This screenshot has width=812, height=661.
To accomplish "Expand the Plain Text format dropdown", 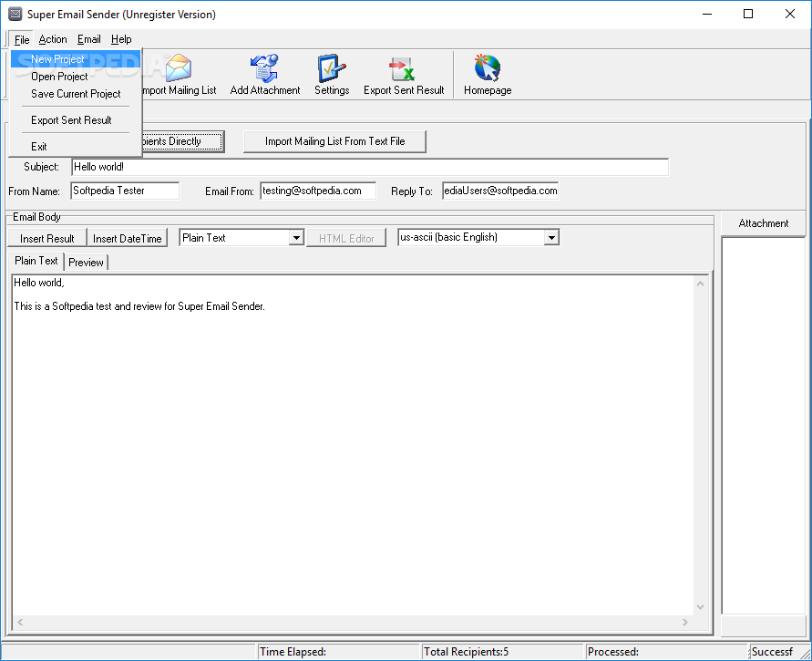I will [296, 238].
